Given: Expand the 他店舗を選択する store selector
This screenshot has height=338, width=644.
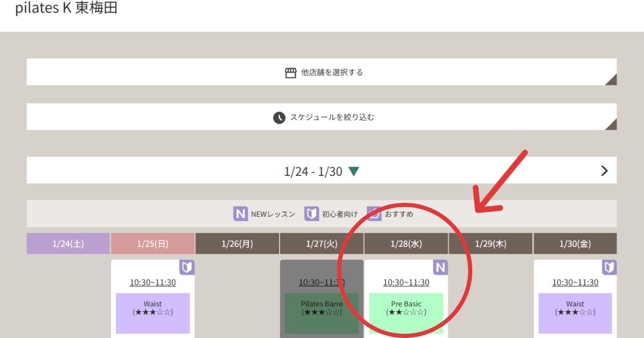Looking at the screenshot, I should (x=322, y=72).
